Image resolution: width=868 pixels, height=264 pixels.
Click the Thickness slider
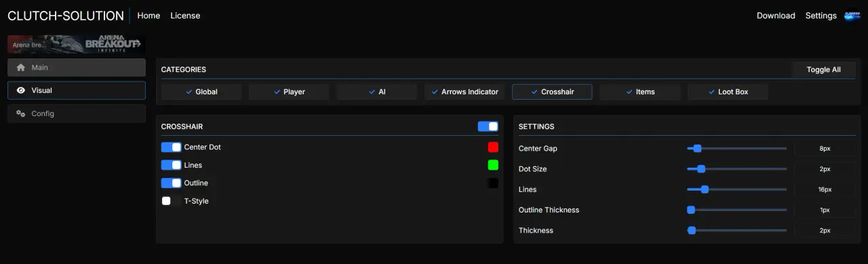coord(737,230)
